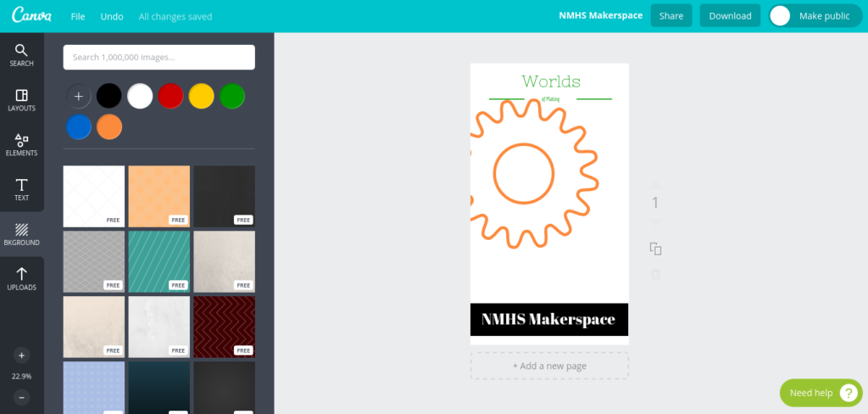Click the Share button

(x=671, y=16)
